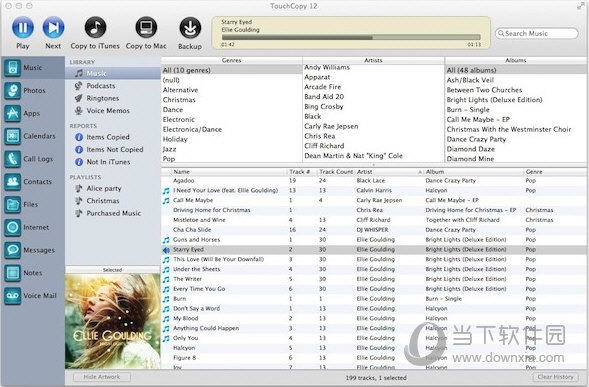Open the Contacts section

(33, 181)
